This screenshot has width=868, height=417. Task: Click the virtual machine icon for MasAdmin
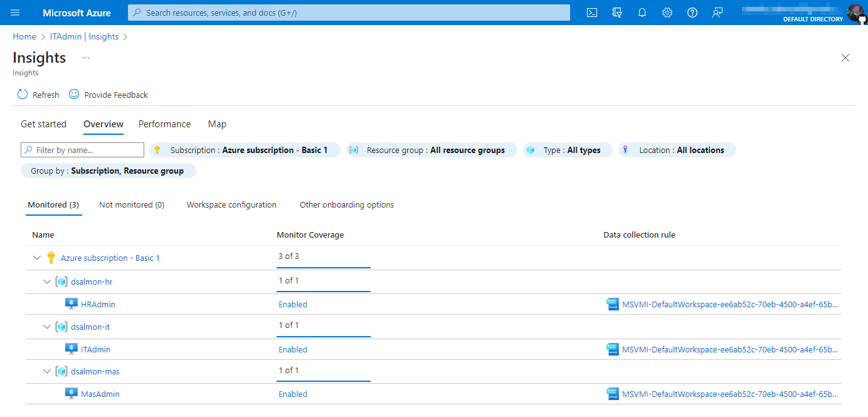pos(71,394)
